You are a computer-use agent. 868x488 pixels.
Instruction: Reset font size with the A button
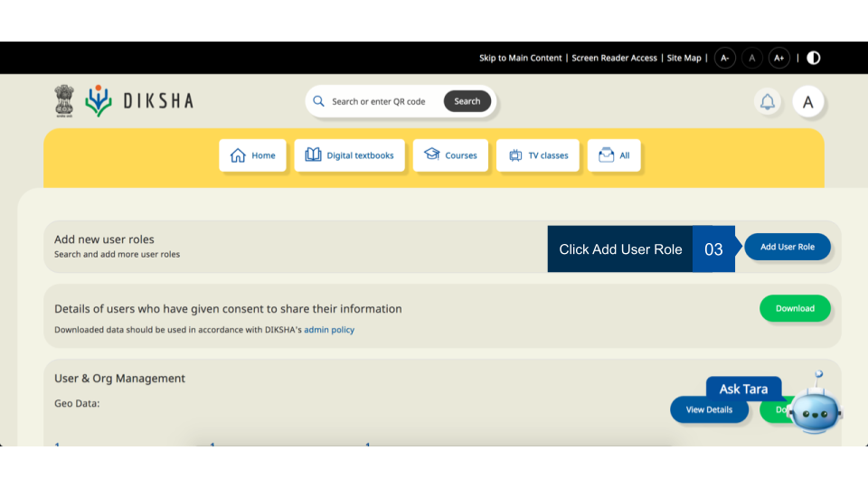[751, 58]
